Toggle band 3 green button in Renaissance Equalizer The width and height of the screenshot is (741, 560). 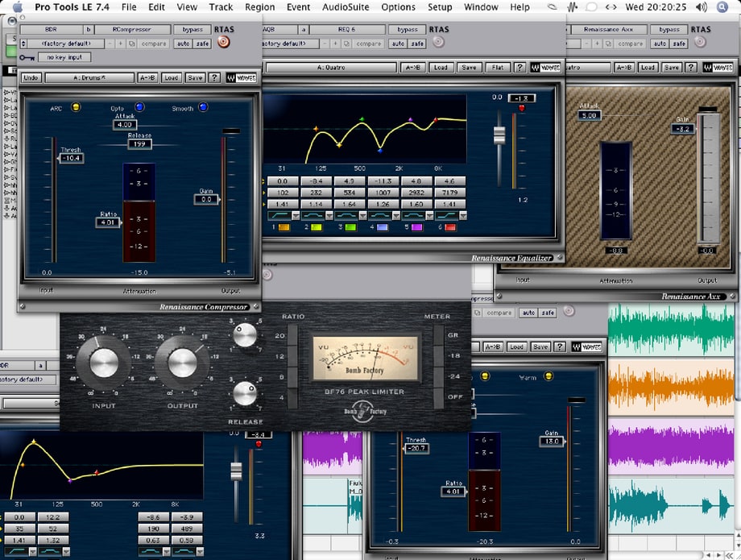[350, 227]
